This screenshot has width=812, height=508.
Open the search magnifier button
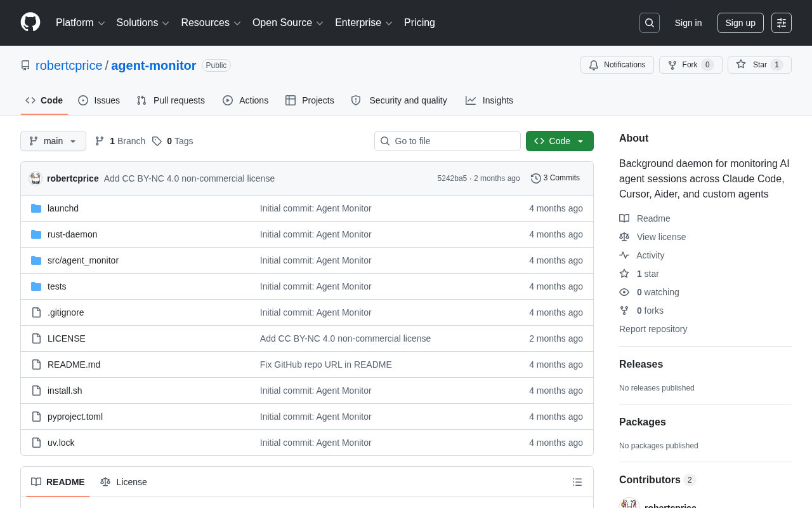650,23
